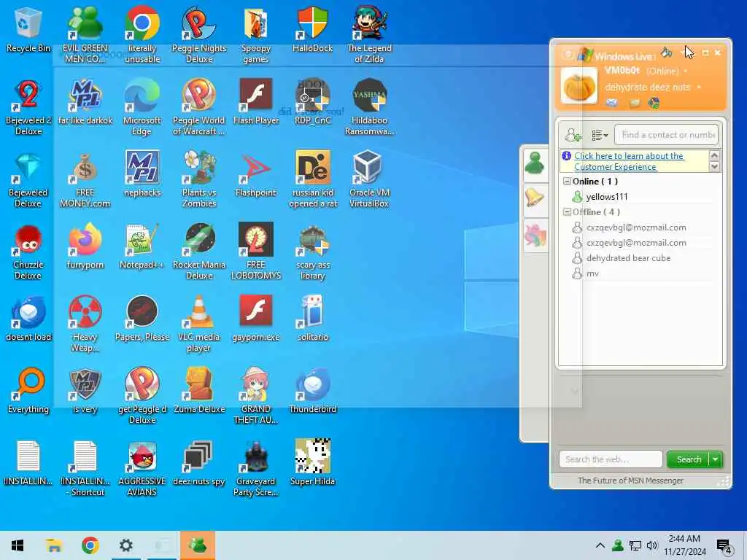Image resolution: width=747 pixels, height=560 pixels.
Task: Open The Future of MSN Messenger link
Action: [x=630, y=481]
